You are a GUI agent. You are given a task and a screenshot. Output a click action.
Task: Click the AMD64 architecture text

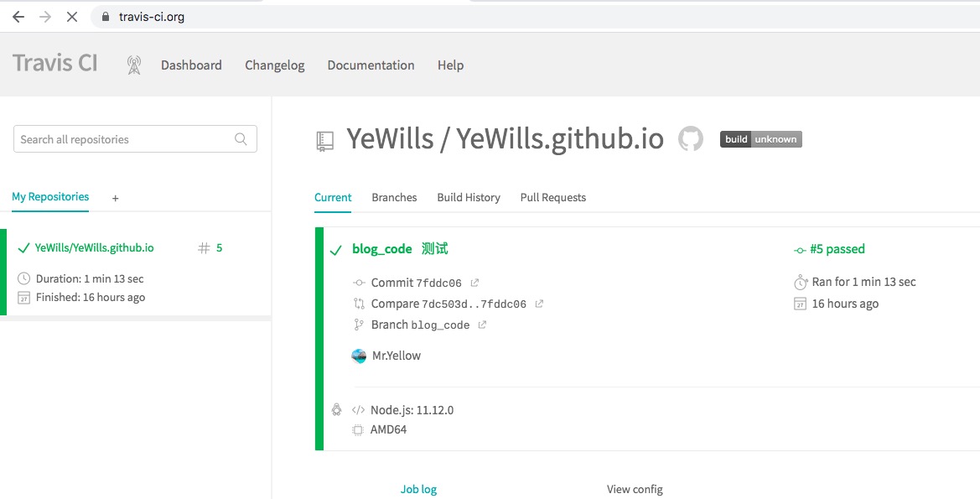tap(388, 429)
